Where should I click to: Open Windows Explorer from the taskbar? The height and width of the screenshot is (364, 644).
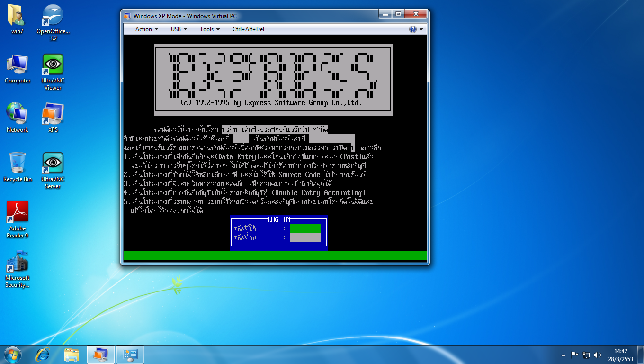click(72, 355)
